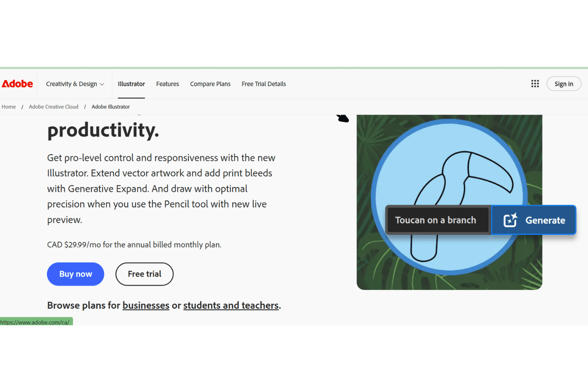The height and width of the screenshot is (392, 588).
Task: Open the businesses plans link
Action: (x=146, y=305)
